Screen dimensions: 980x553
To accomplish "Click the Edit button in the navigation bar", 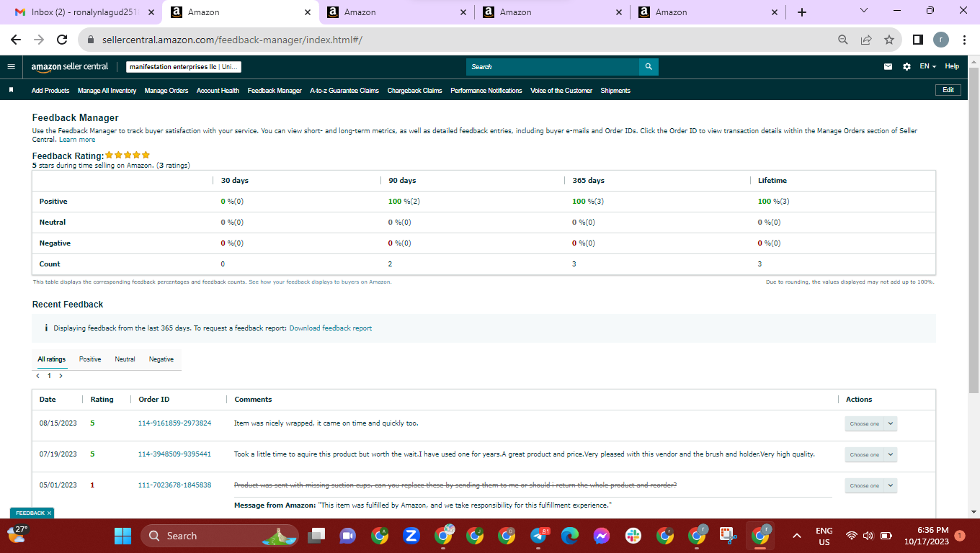I will (948, 90).
